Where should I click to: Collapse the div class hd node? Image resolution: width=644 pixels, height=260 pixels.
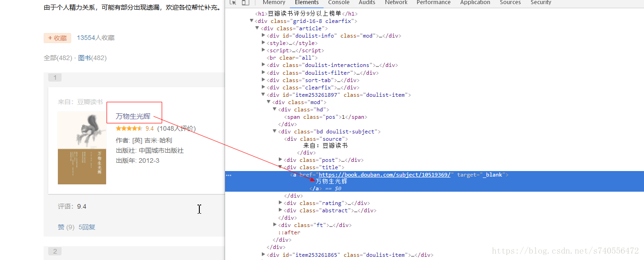[275, 109]
